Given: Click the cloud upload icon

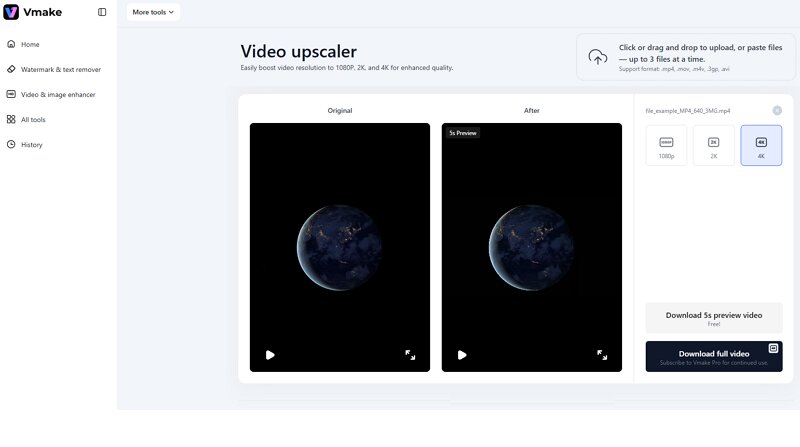Looking at the screenshot, I should 597,57.
